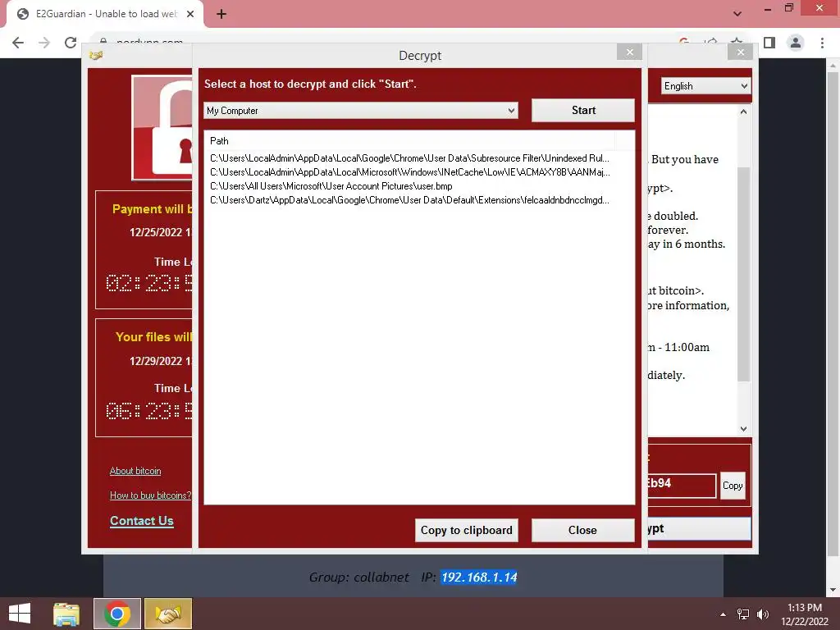The width and height of the screenshot is (840, 630).
Task: Select the E2Guardian browser tab
Action: coord(104,14)
